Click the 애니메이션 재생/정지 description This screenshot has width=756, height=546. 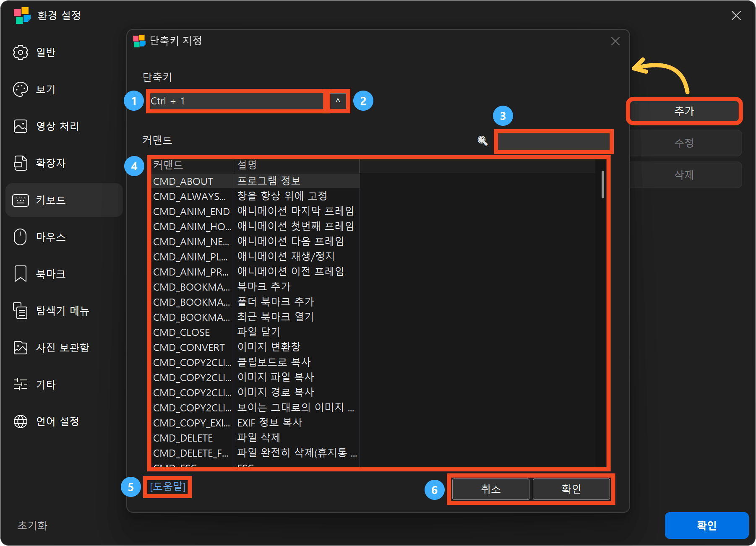coord(286,256)
